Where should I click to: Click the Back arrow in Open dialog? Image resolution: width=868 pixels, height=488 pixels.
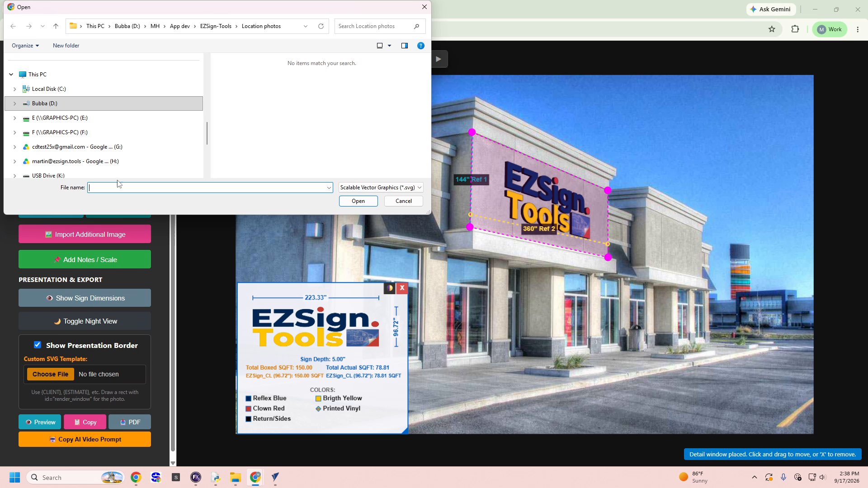point(13,26)
